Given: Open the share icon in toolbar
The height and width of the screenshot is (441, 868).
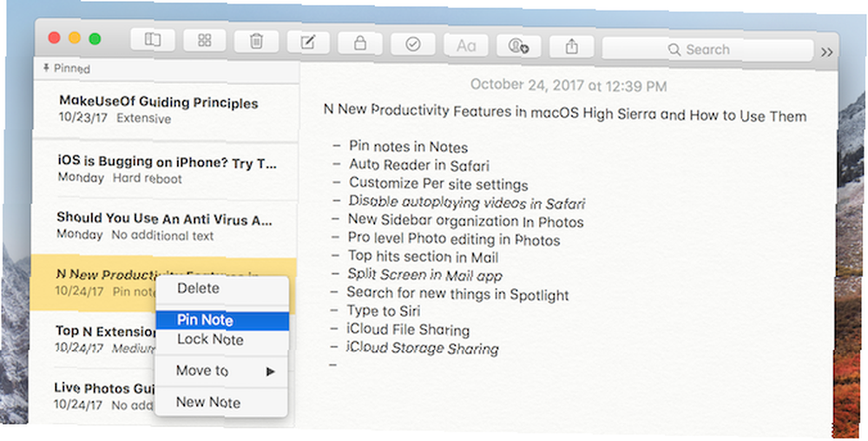Looking at the screenshot, I should (571, 47).
